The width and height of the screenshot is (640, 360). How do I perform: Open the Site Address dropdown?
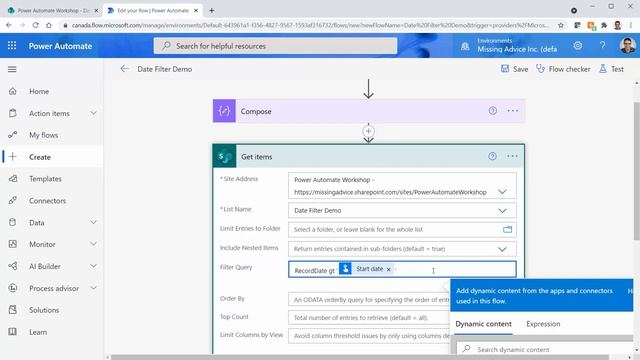502,192
